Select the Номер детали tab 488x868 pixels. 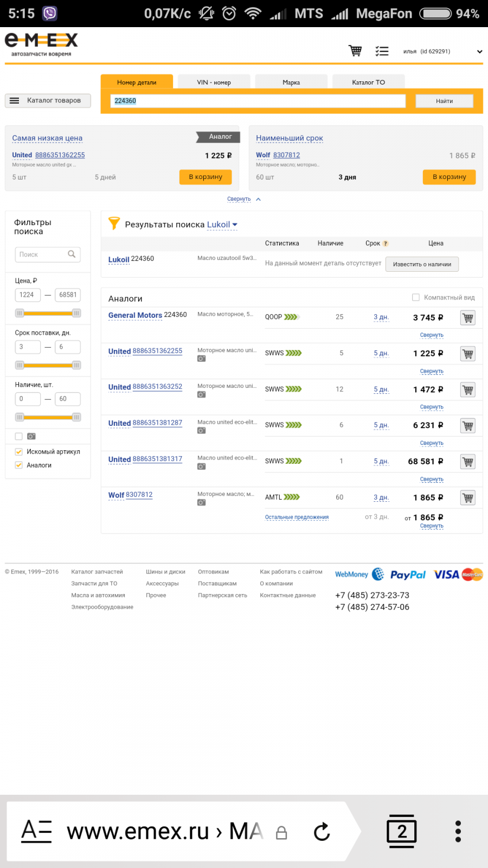click(x=137, y=82)
